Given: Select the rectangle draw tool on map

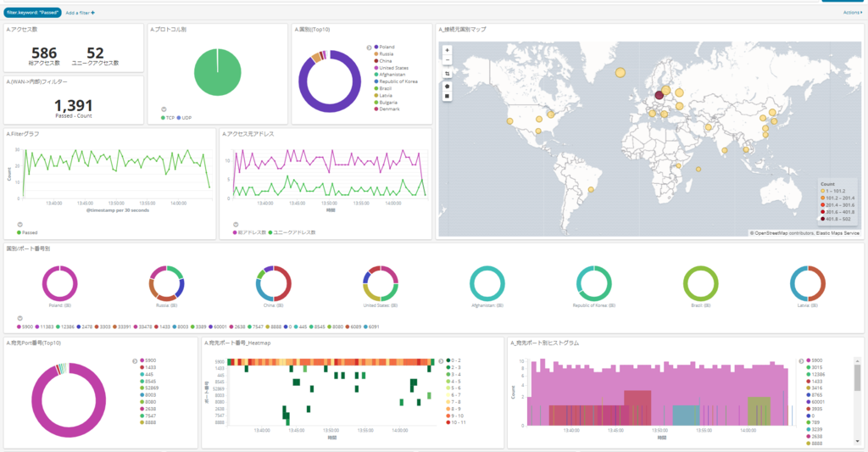Looking at the screenshot, I should (448, 97).
